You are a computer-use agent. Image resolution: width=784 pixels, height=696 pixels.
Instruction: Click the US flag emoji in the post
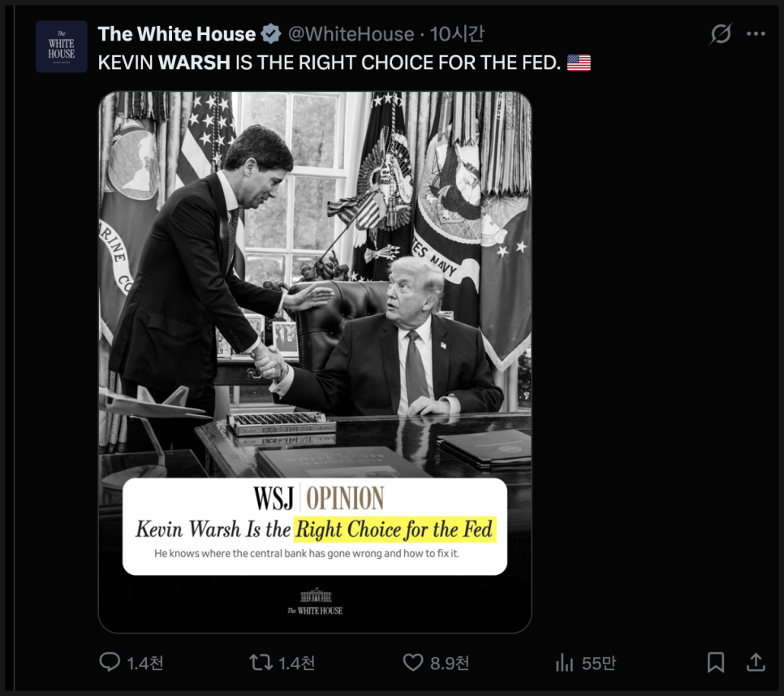click(x=579, y=63)
